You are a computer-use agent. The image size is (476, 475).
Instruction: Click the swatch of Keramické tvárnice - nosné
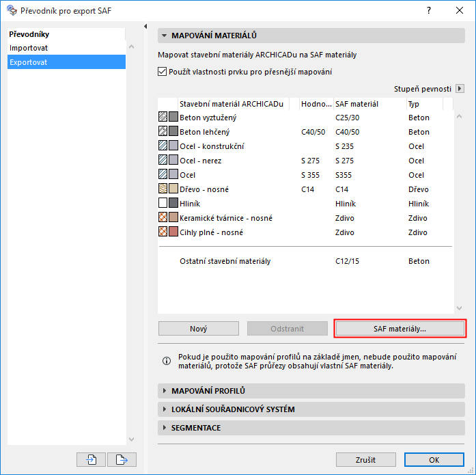tap(173, 217)
